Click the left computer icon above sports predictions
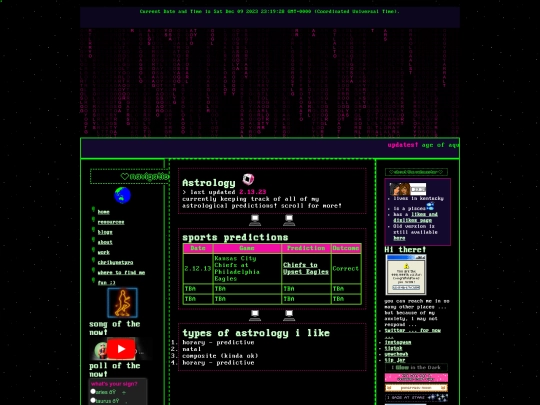 click(255, 220)
